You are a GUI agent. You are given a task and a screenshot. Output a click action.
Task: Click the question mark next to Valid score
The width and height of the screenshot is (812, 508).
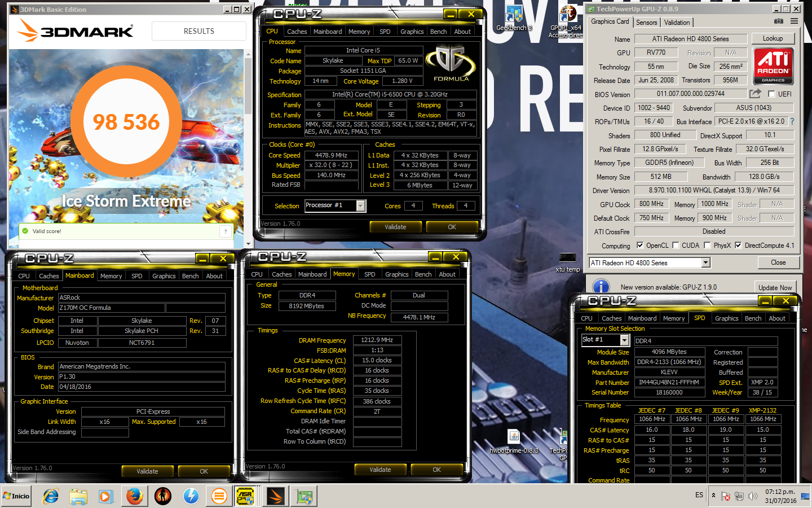pyautogui.click(x=226, y=231)
